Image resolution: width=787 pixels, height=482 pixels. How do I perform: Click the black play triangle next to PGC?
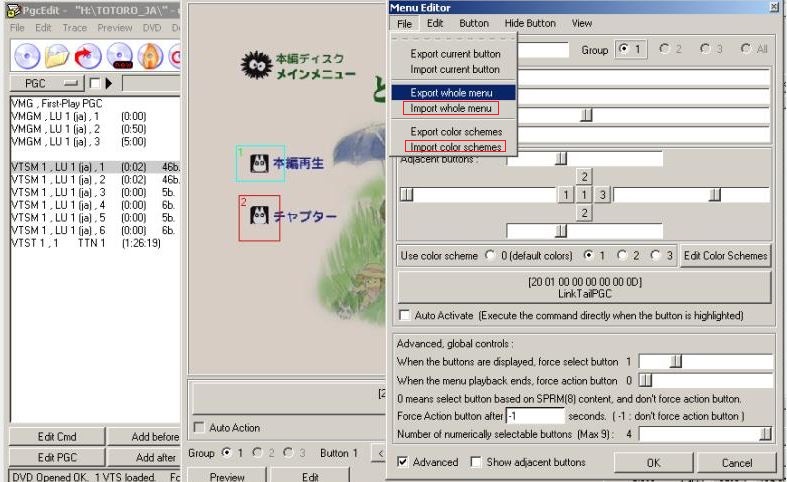coord(108,83)
